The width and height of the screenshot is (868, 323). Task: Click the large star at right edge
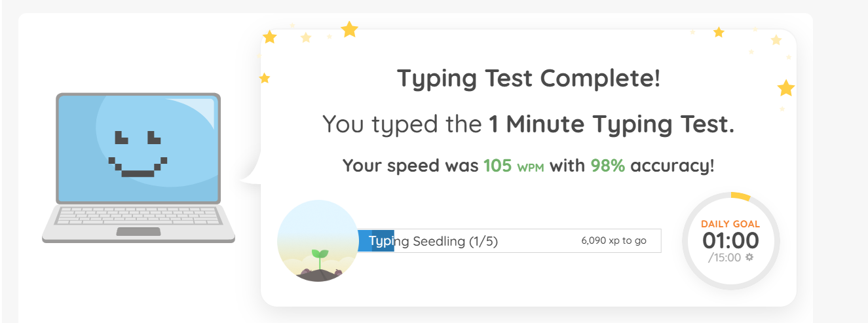[x=786, y=88]
